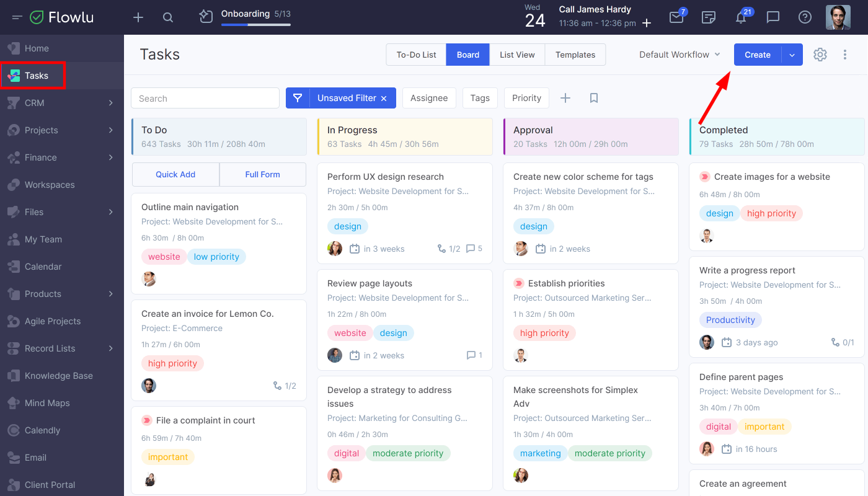Open task Perform UX design research

pos(386,177)
